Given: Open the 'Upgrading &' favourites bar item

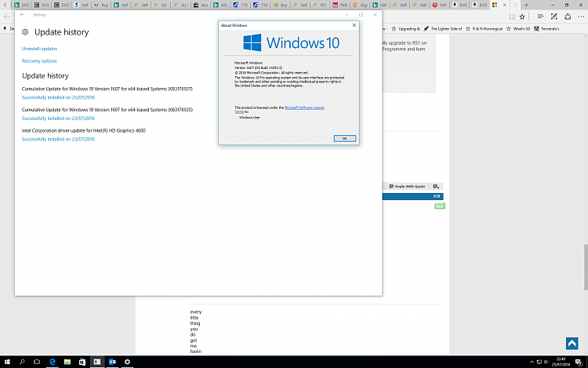Looking at the screenshot, I should [x=406, y=29].
